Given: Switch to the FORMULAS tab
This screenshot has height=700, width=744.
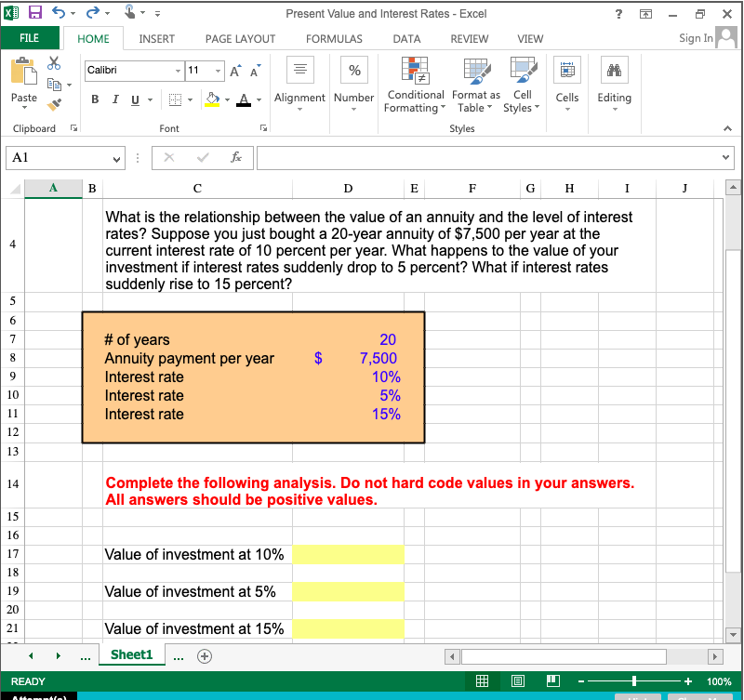Looking at the screenshot, I should 334,39.
